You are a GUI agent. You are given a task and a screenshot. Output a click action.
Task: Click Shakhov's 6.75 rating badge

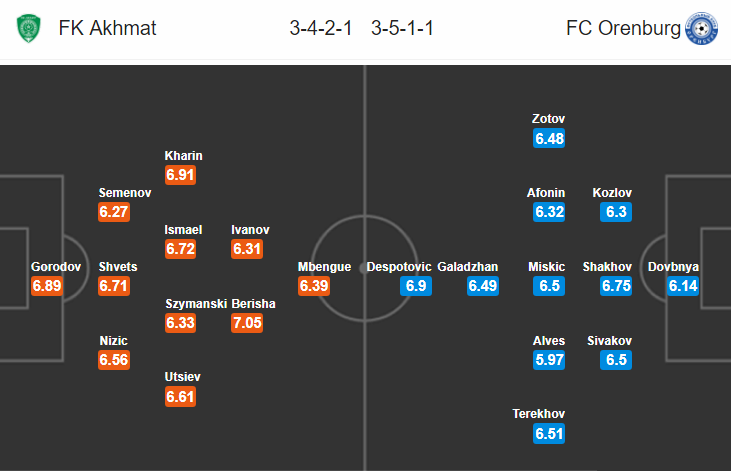click(x=616, y=286)
